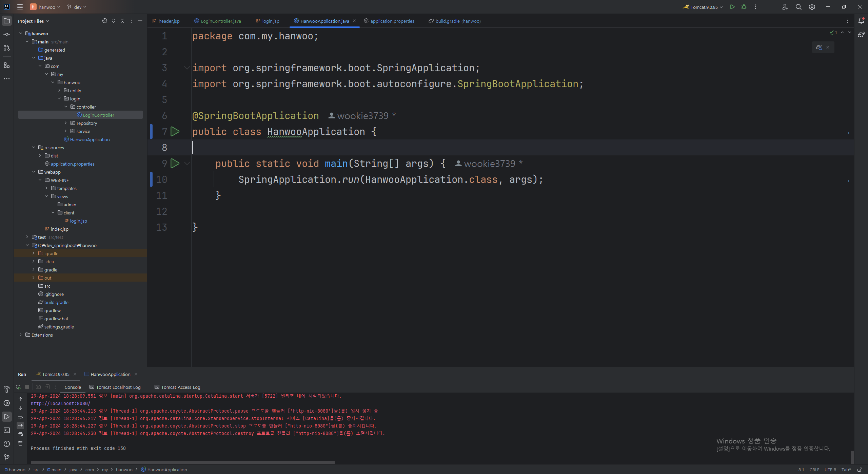Open the Tomcat 9.0.85 run configuration dropdown
This screenshot has width=868, height=474.
tap(704, 7)
